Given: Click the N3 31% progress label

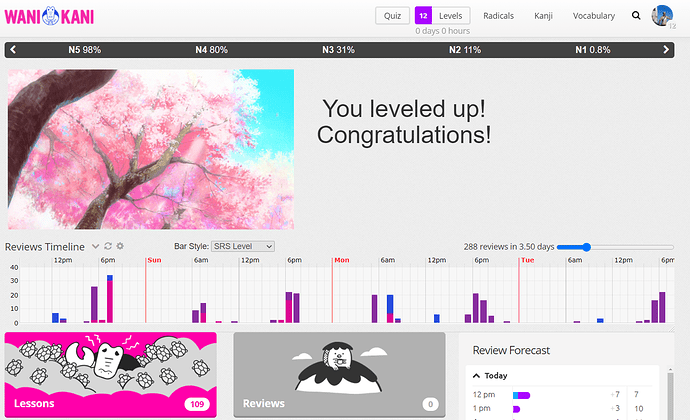Looking at the screenshot, I should (338, 50).
